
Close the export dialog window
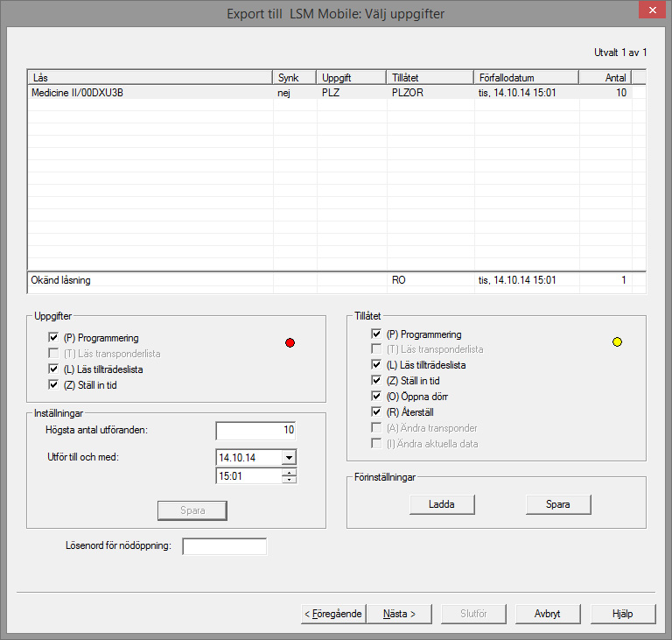[652, 11]
